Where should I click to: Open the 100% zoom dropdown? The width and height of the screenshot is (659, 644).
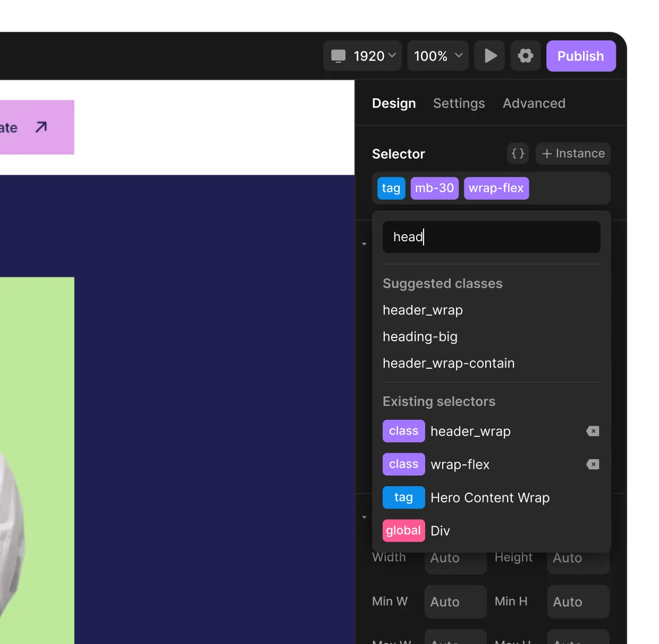[438, 56]
